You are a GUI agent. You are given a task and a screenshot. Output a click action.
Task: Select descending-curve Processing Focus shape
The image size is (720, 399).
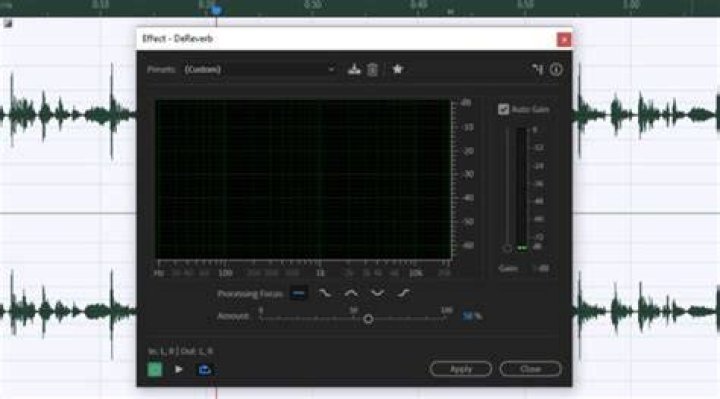coord(325,293)
